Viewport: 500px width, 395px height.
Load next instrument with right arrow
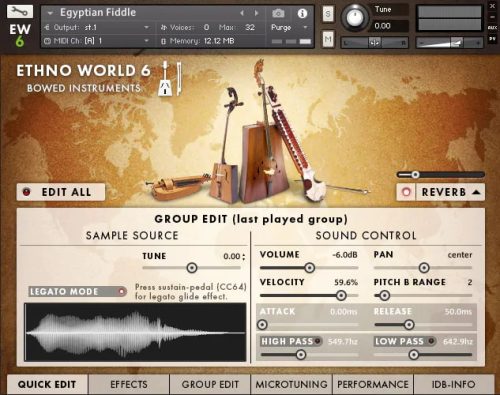[256, 13]
